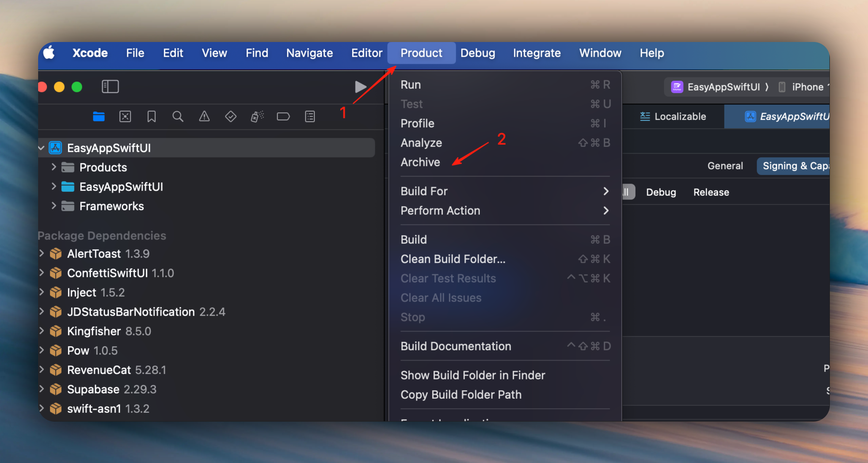Expand the Kingfisher package dependency
This screenshot has width=868, height=463.
pyautogui.click(x=41, y=331)
